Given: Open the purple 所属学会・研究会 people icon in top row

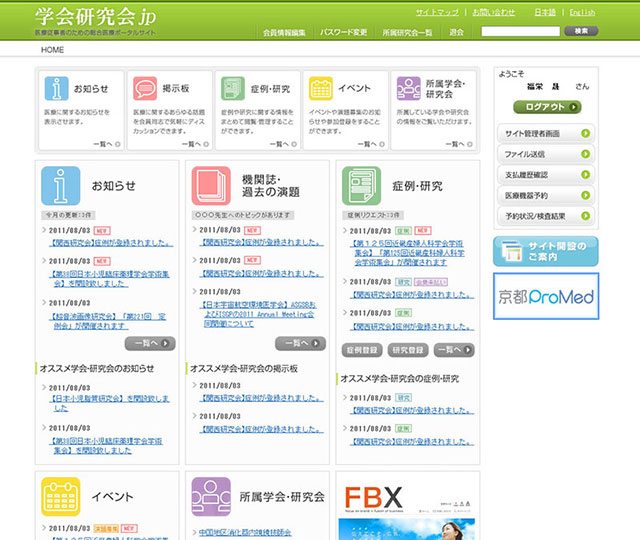Looking at the screenshot, I should tap(407, 88).
